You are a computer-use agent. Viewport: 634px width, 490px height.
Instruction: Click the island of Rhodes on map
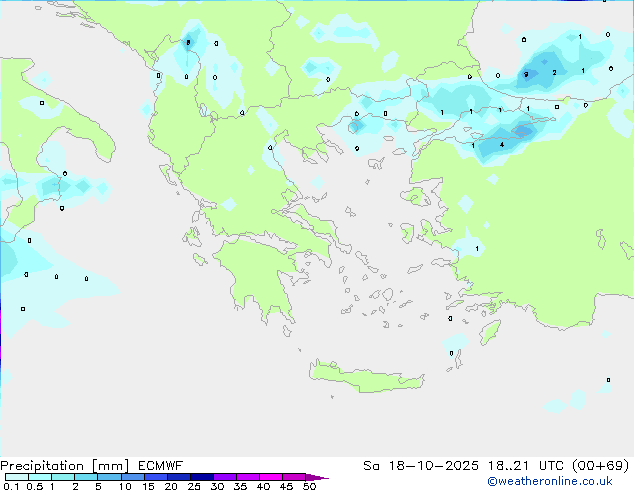[x=488, y=332]
